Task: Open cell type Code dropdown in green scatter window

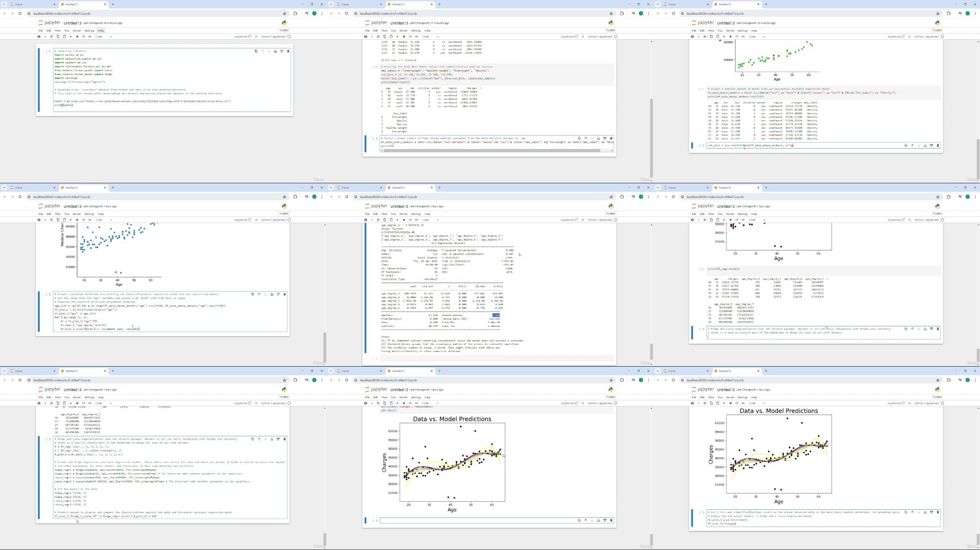Action: tap(757, 36)
